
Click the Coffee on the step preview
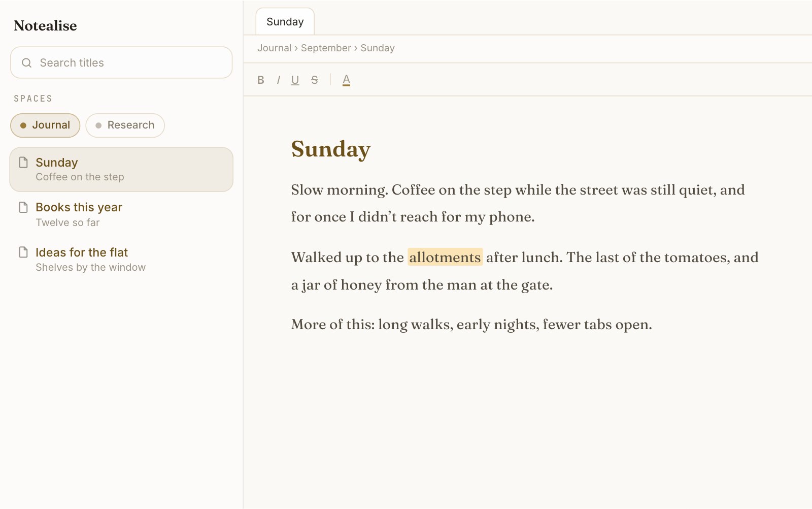tap(80, 177)
